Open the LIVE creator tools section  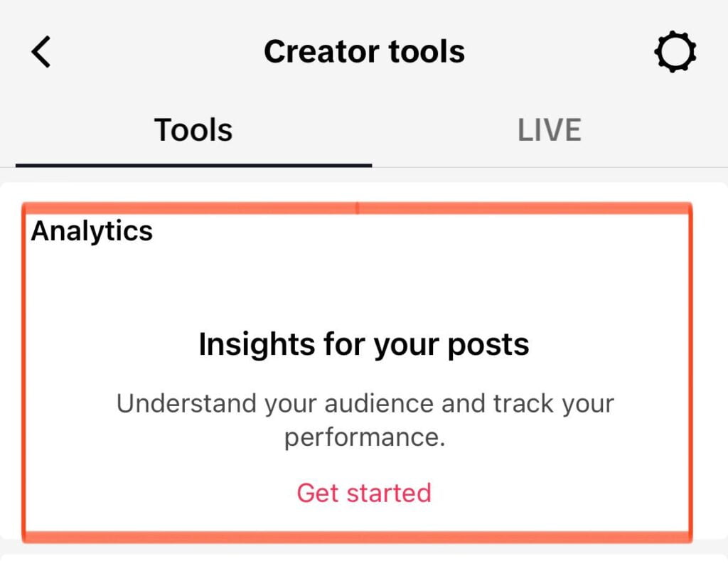(549, 130)
